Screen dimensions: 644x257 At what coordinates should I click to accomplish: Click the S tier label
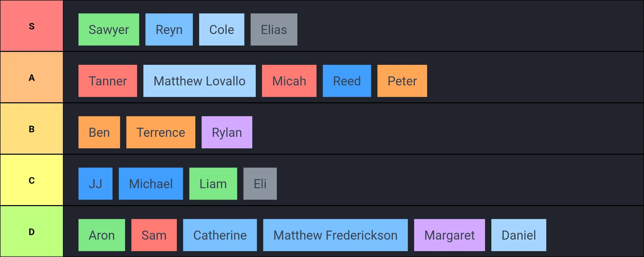pos(31,26)
